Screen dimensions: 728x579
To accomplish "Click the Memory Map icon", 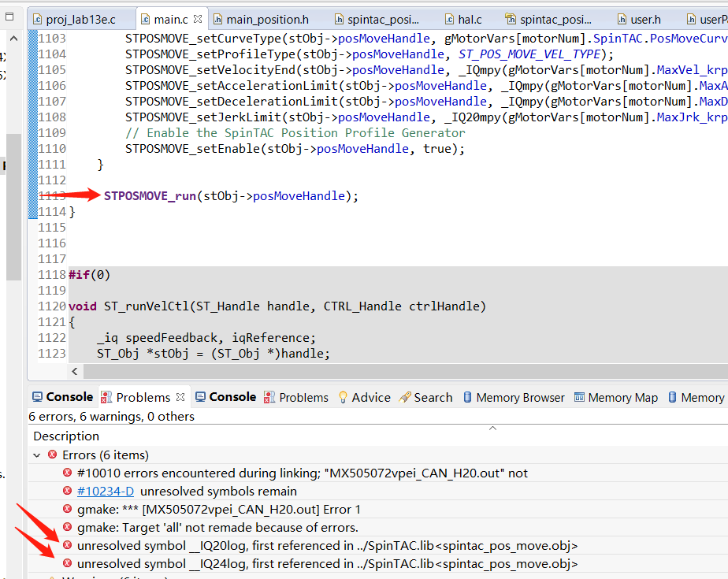I will (579, 398).
